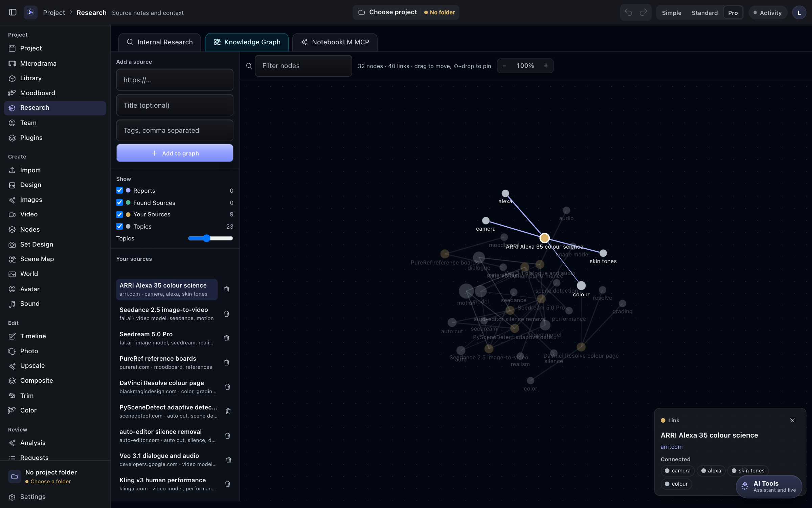Switch to Standard mode
This screenshot has height=508, width=812.
tap(704, 13)
